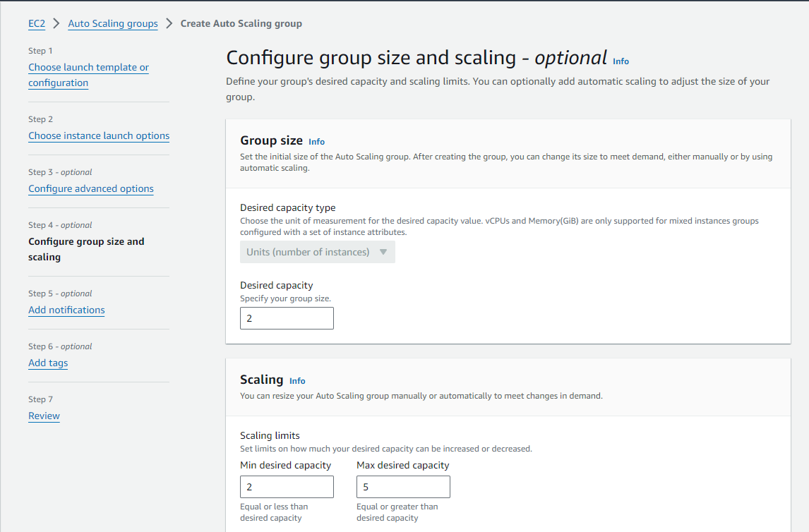This screenshot has height=532, width=809.
Task: Open the Add tags step
Action: (48, 363)
